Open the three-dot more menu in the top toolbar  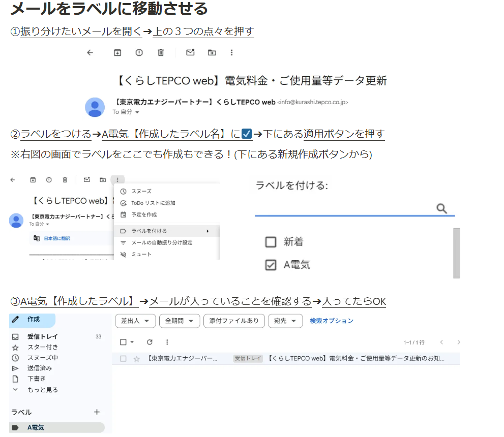(x=232, y=53)
